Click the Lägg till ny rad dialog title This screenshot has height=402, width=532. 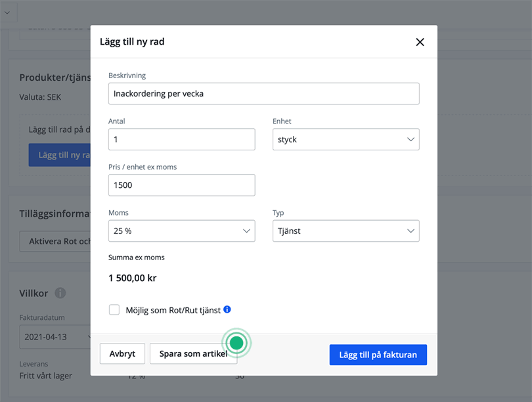tap(132, 42)
